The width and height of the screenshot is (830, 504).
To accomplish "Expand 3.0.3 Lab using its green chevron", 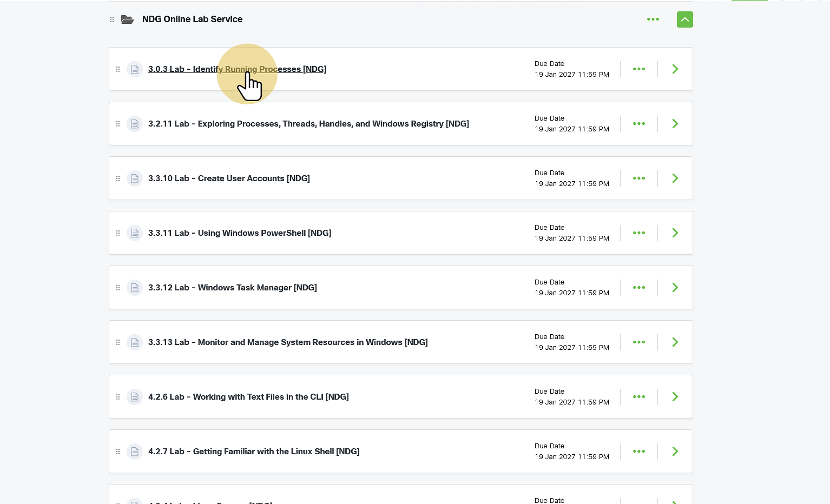I will click(675, 69).
